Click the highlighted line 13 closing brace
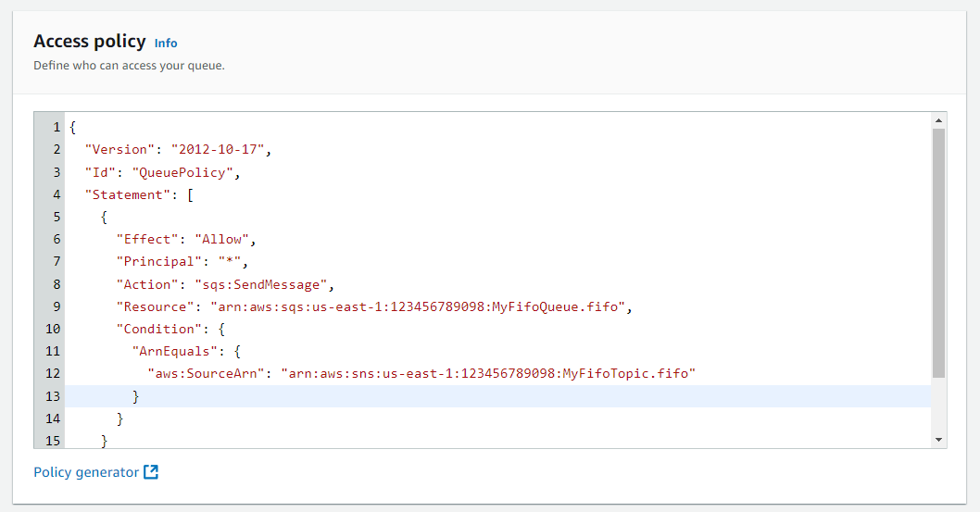Image resolution: width=980 pixels, height=512 pixels. [x=135, y=396]
